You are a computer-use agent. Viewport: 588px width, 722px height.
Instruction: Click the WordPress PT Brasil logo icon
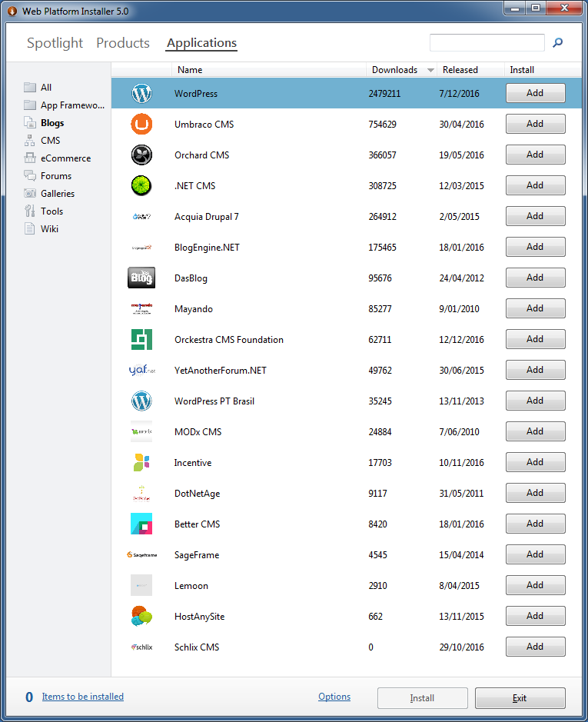pos(141,401)
